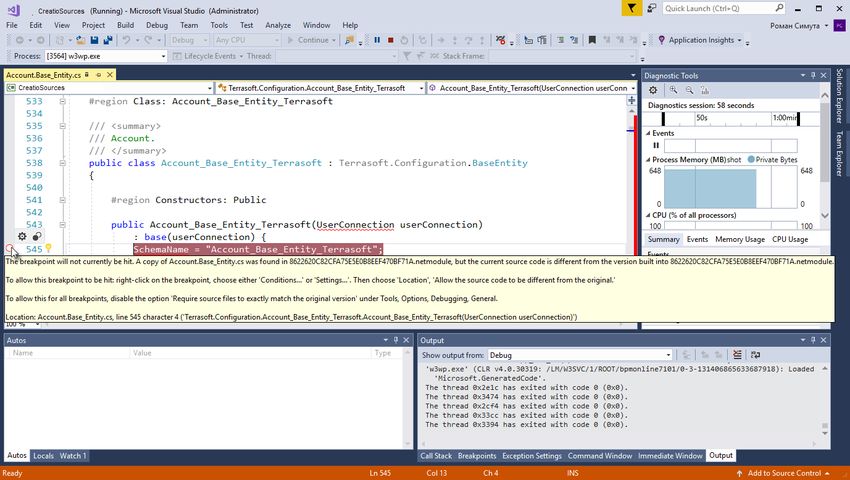The width and height of the screenshot is (850, 480).
Task: Open the Memory Usage tab
Action: click(x=740, y=239)
